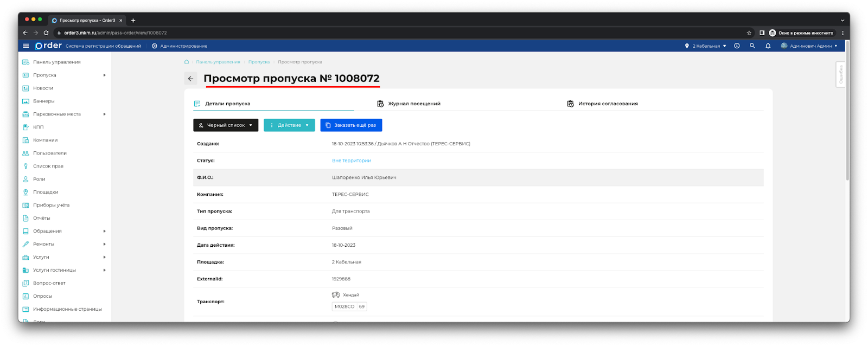Switch to the История согласования tab
This screenshot has width=868, height=346.
click(608, 104)
